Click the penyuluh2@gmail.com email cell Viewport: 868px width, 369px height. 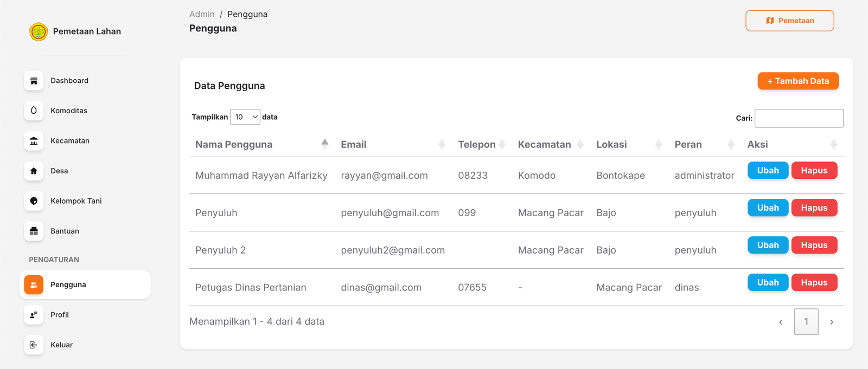point(393,250)
